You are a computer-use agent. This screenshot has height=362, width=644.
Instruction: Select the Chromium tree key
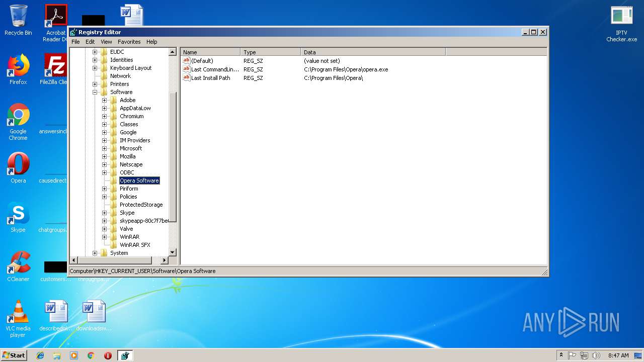[132, 116]
